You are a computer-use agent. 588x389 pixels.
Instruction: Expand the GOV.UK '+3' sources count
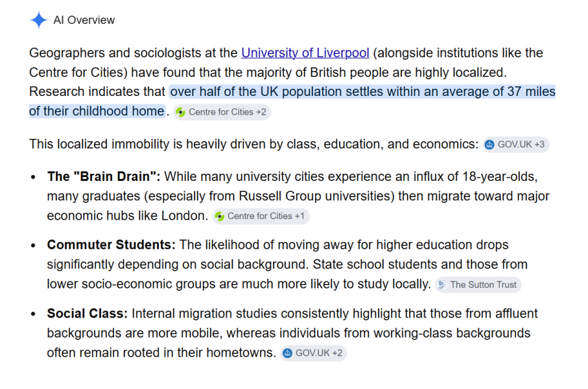(539, 145)
